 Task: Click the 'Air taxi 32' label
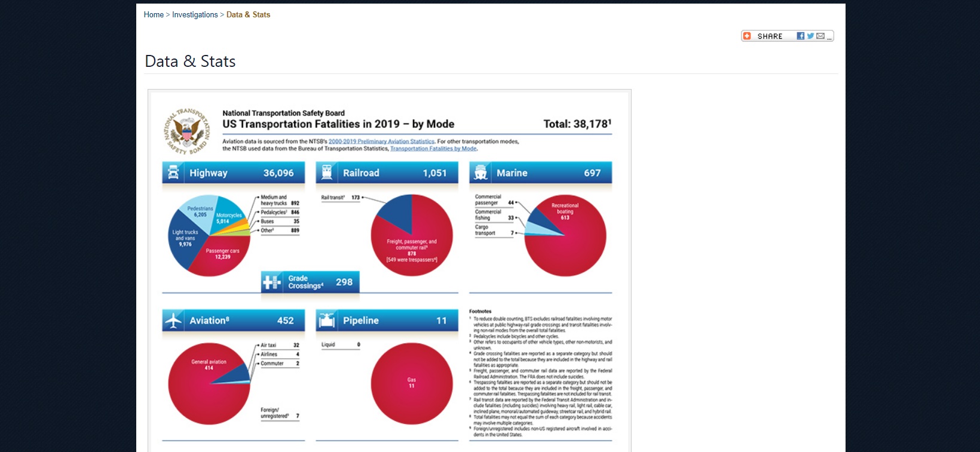(280, 345)
